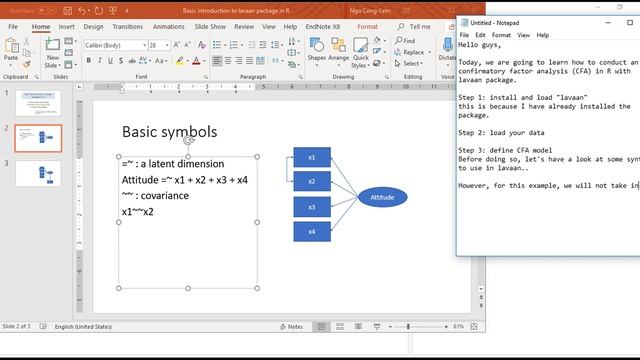Apply bullet list formatting
Image resolution: width=640 pixels, height=360 pixels.
217,44
